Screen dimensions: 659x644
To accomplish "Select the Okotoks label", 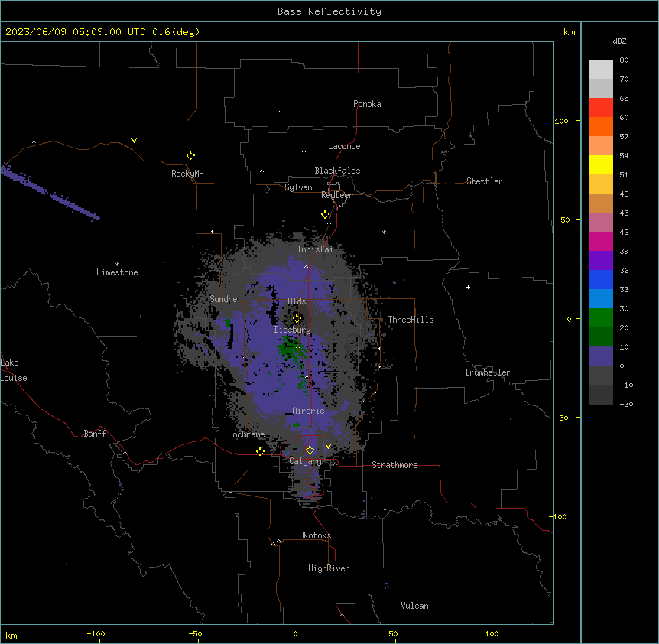I will [315, 535].
